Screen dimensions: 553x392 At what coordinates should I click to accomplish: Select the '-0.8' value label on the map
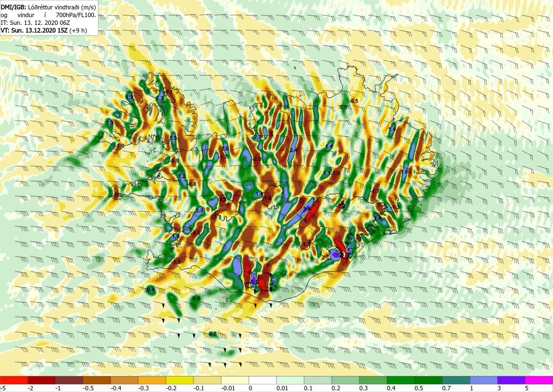[x=192, y=184]
